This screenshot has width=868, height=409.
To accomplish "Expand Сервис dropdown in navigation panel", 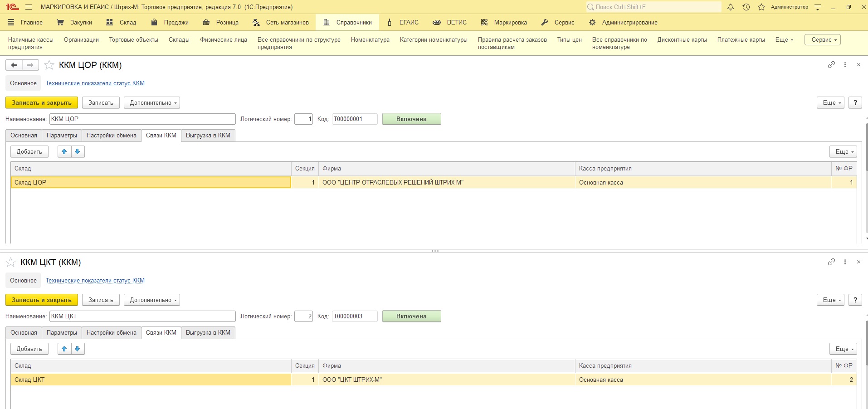I will point(823,40).
